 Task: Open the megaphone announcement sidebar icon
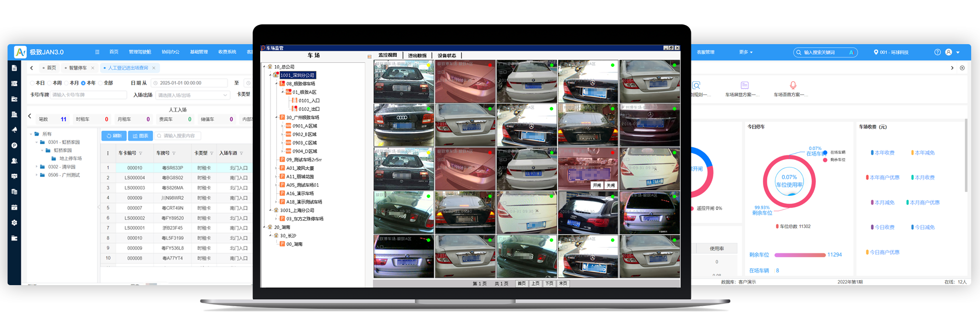click(x=14, y=130)
